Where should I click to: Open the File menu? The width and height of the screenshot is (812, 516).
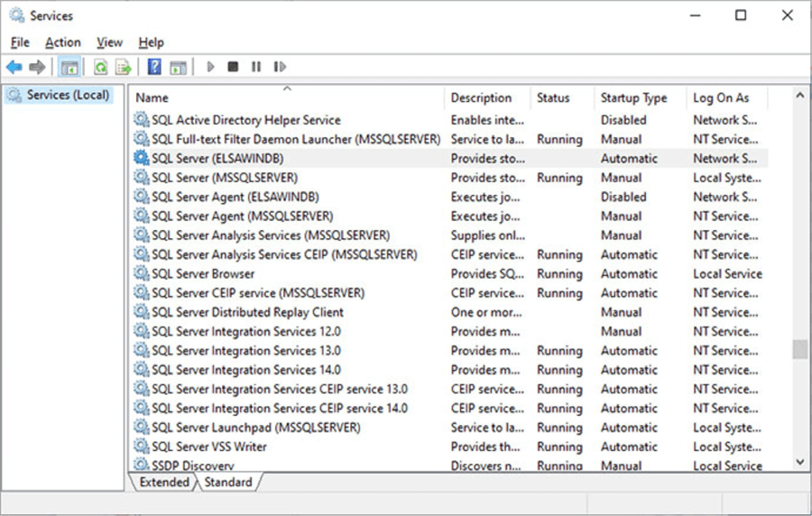20,42
